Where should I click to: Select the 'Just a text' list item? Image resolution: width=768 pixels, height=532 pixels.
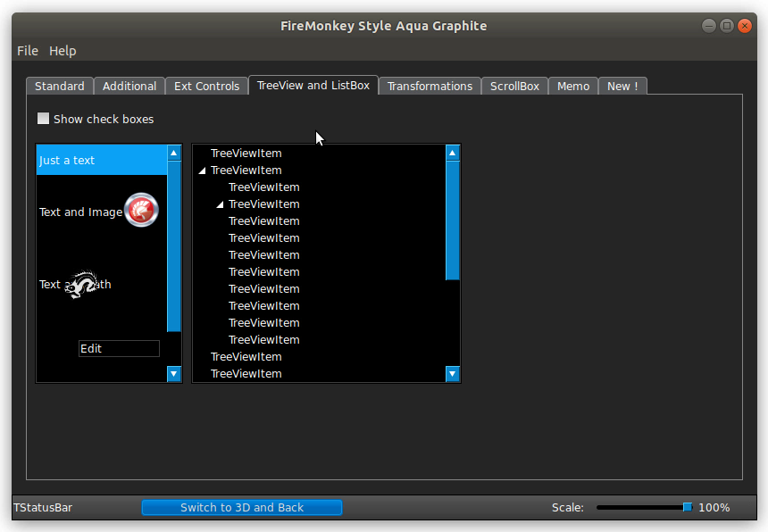coord(102,160)
